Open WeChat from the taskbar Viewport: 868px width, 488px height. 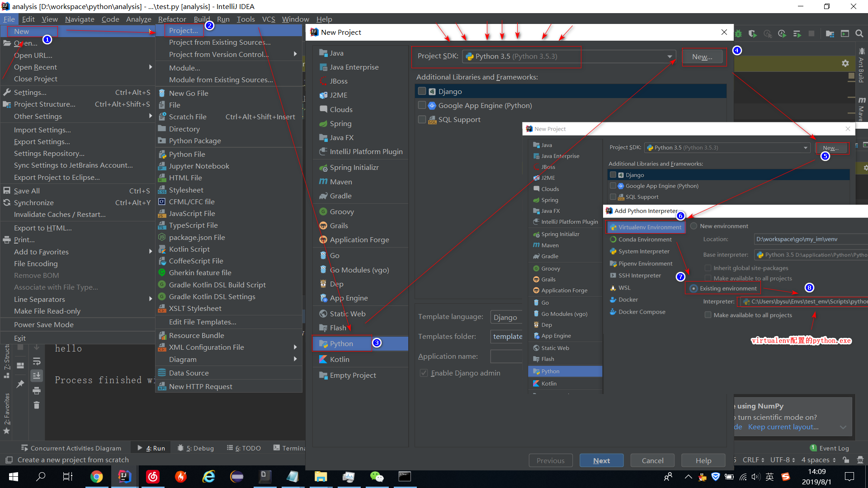[376, 477]
